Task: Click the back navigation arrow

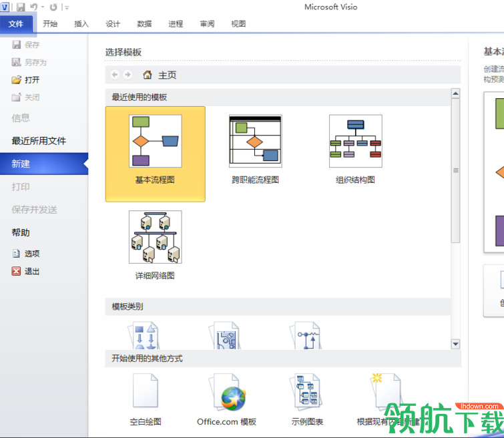Action: tap(115, 75)
